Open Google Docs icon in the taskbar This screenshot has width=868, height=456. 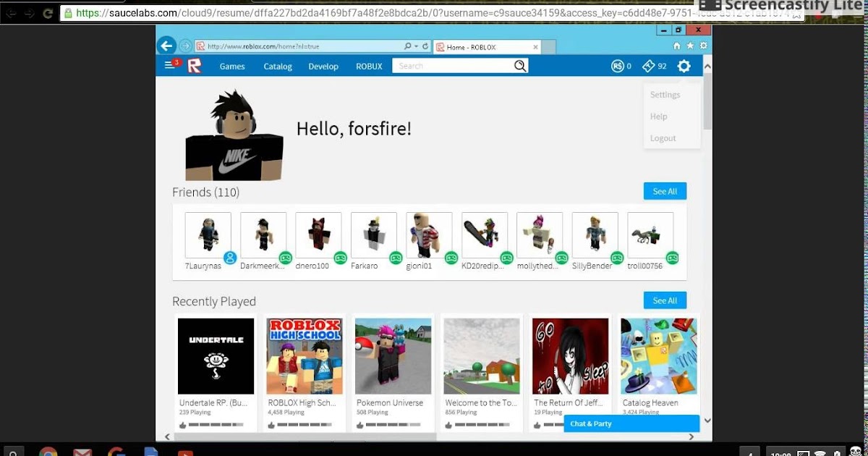coord(150,453)
